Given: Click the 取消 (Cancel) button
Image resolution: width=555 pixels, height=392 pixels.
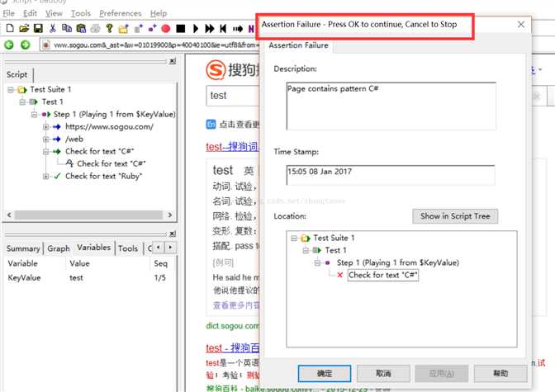Looking at the screenshot, I should (x=383, y=374).
